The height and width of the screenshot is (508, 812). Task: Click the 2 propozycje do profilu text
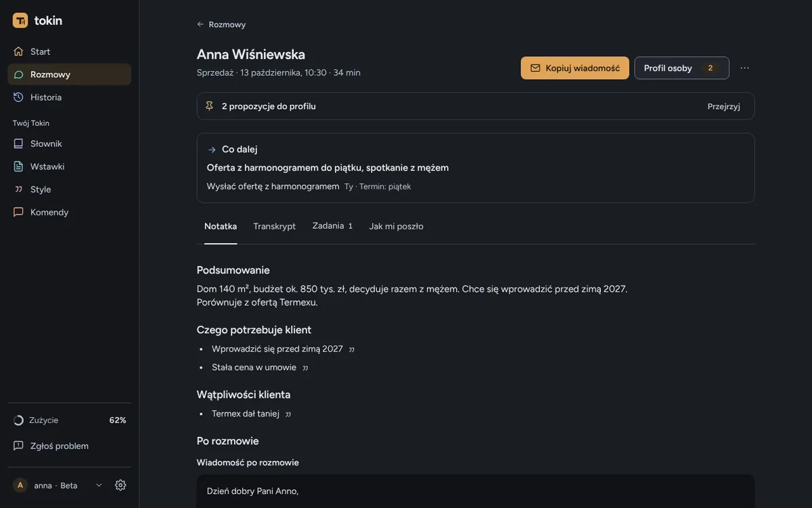(269, 106)
